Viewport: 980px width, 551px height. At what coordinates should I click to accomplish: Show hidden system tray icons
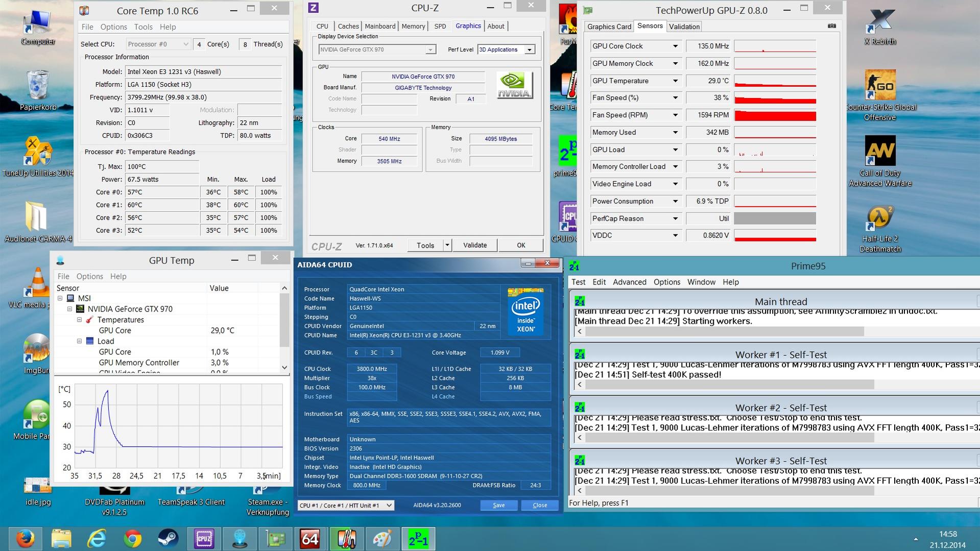click(916, 539)
